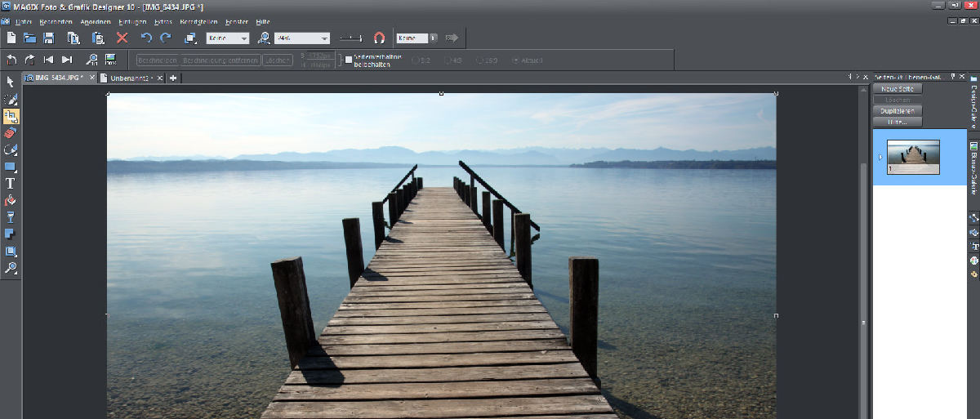Open the Extras menu
Screen dimensions: 980x419
click(163, 21)
